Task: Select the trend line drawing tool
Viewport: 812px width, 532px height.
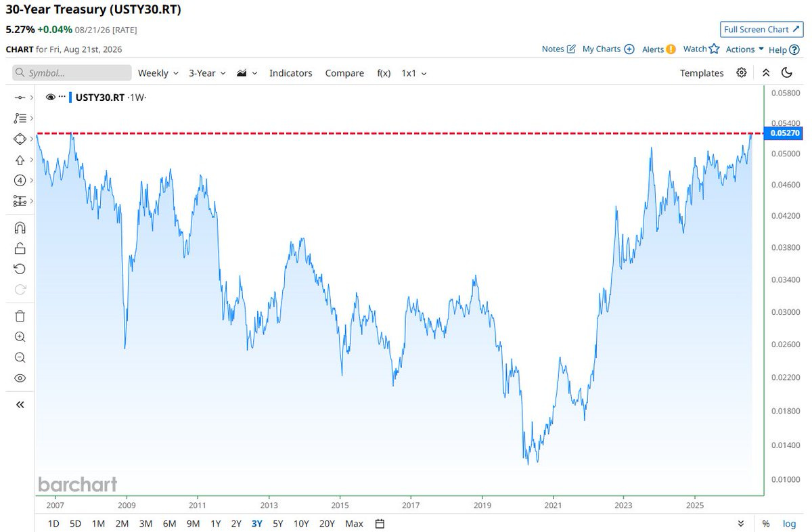Action: point(20,97)
